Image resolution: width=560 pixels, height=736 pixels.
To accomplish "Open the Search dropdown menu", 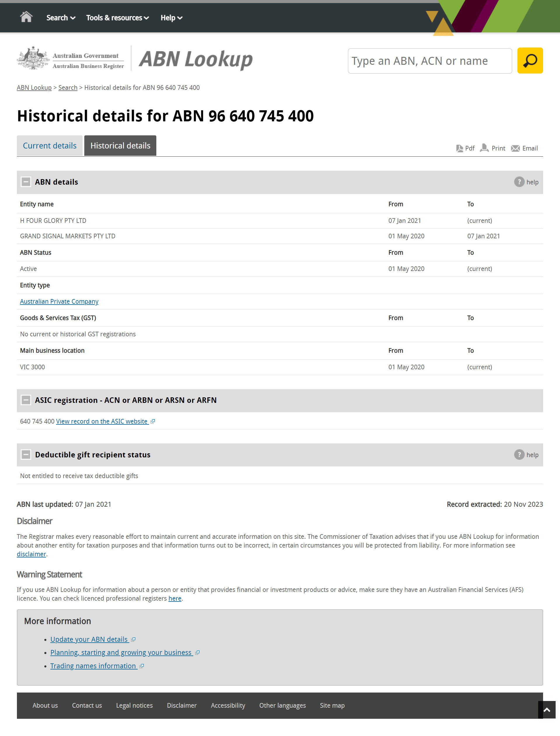I will (x=61, y=18).
